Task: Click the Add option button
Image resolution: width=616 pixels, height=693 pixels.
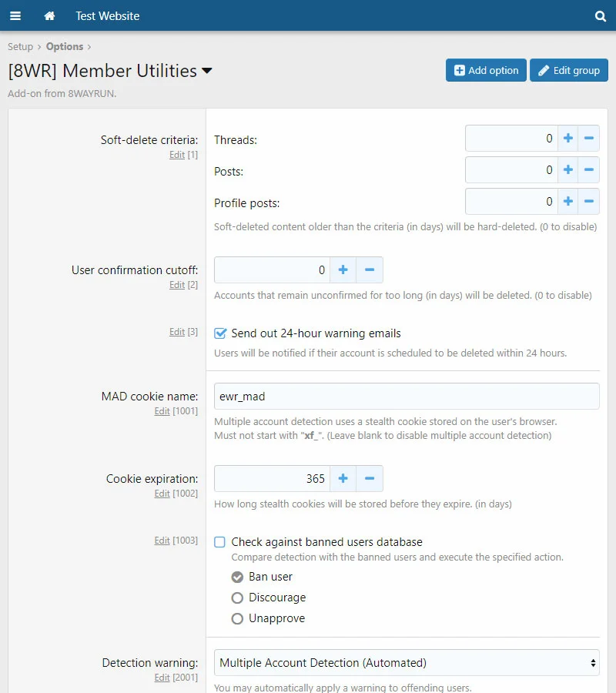Action: coord(486,70)
